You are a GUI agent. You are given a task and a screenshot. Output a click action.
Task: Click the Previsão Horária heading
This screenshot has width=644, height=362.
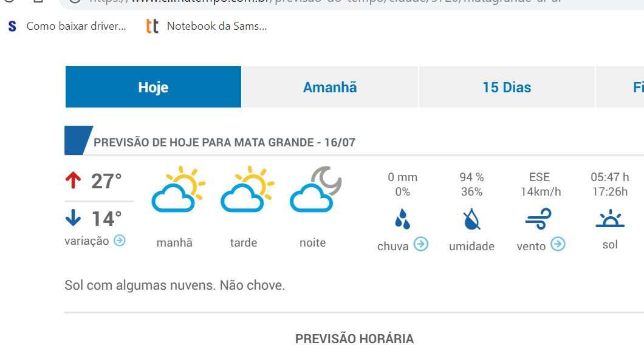tap(354, 339)
